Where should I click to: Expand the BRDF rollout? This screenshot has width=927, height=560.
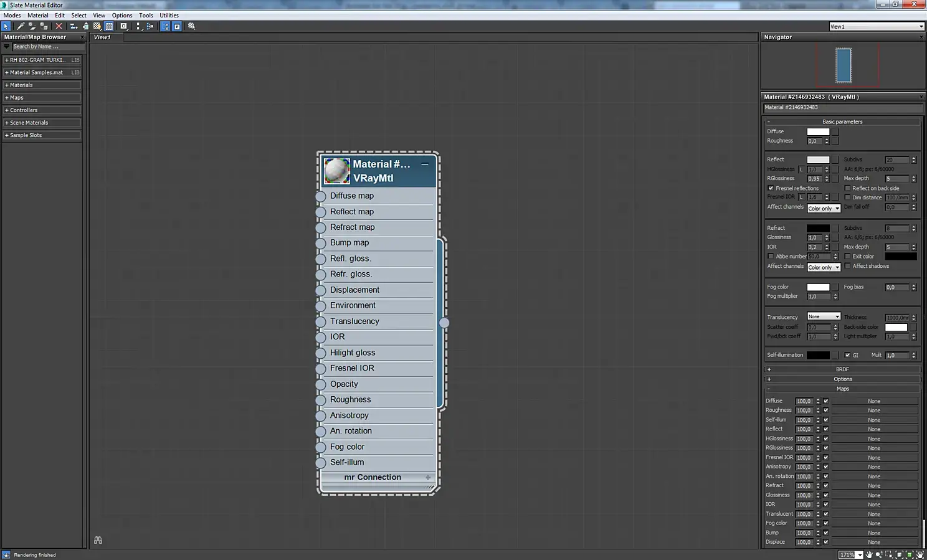[x=842, y=369]
